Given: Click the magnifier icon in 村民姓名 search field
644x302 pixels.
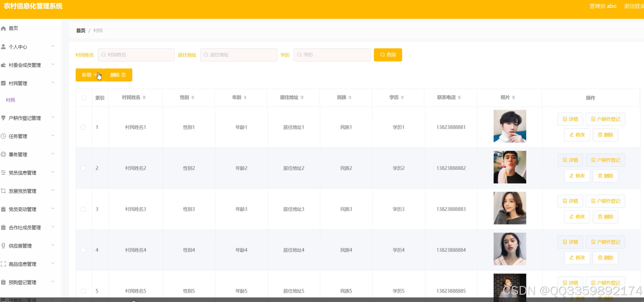Looking at the screenshot, I should [104, 55].
